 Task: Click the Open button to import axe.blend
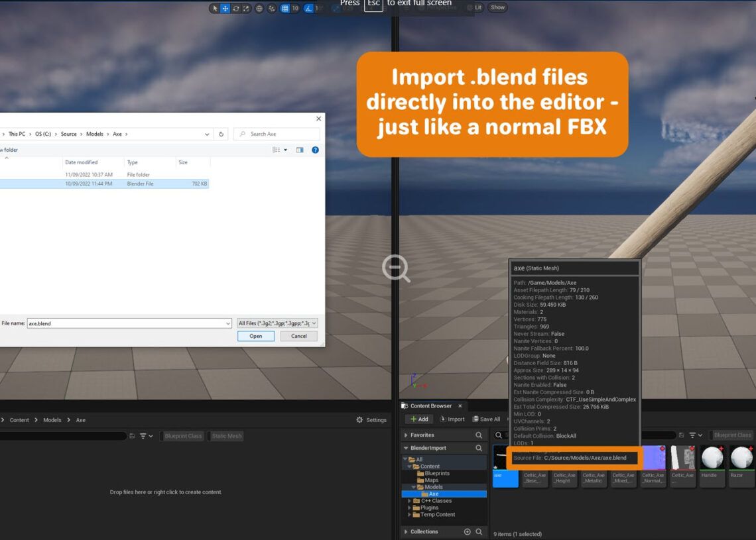(255, 336)
